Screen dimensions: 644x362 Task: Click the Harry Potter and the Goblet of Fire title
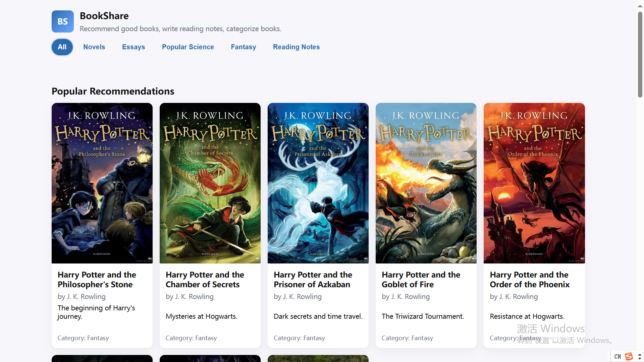[x=421, y=280]
